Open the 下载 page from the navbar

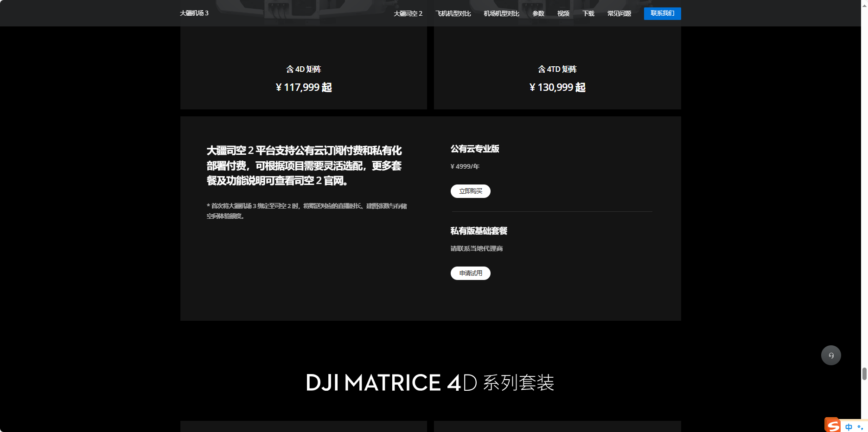pos(588,14)
